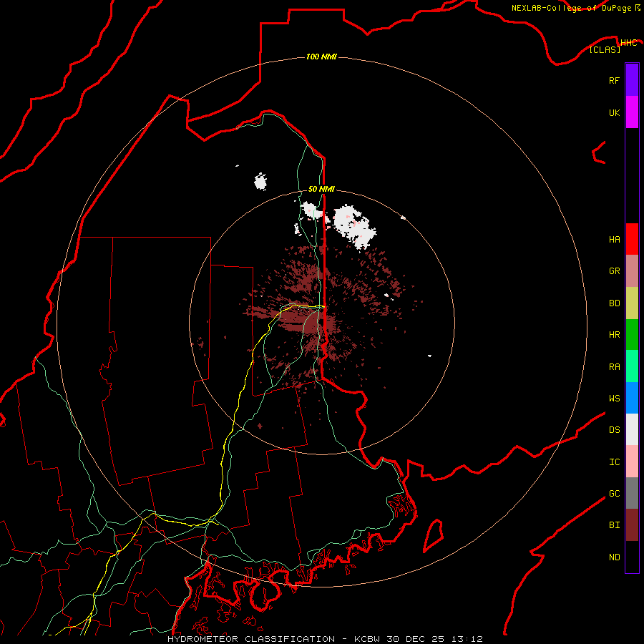Click the HR green legend swatch
The image size is (644, 644).
[632, 334]
